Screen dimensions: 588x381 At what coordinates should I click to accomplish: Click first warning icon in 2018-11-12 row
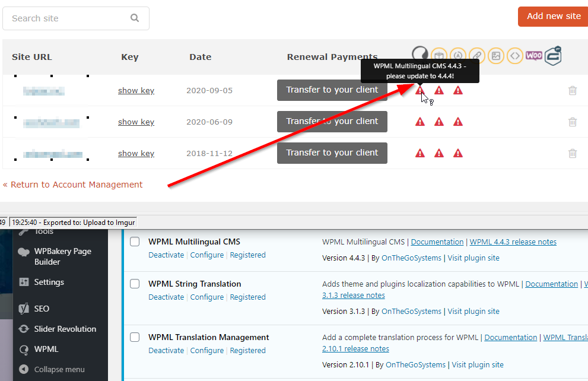click(x=420, y=153)
